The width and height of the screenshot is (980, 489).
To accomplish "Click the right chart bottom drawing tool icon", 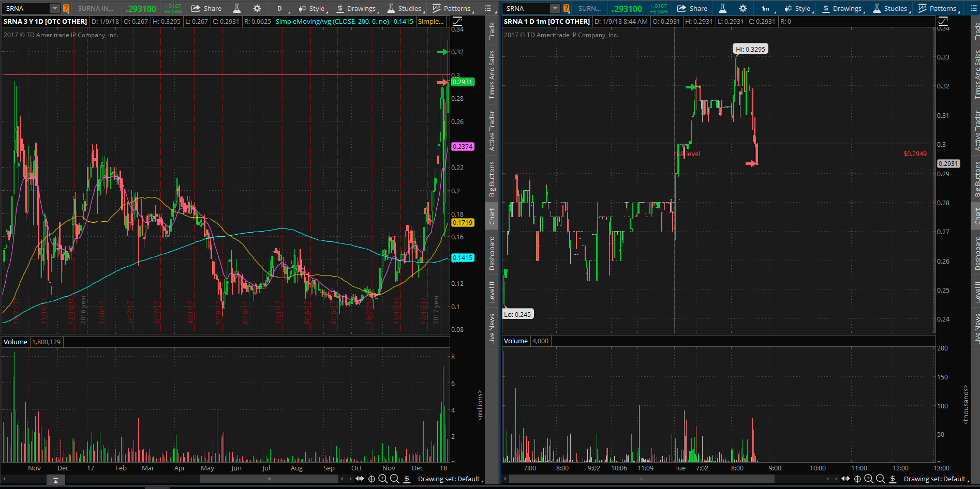I will tap(893, 479).
